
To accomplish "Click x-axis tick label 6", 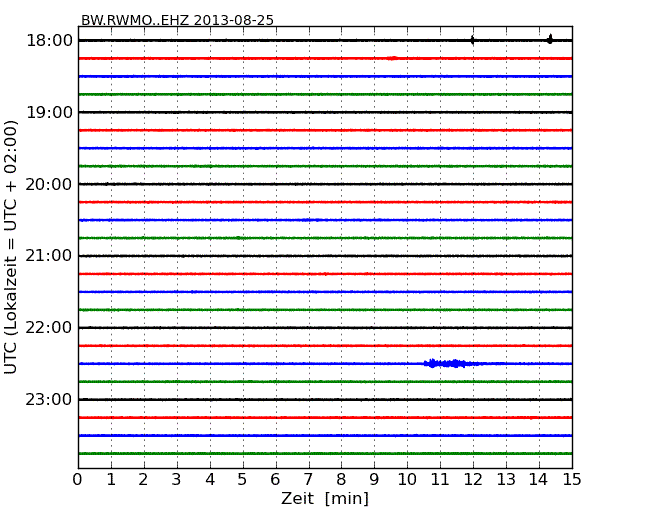I will (275, 480).
